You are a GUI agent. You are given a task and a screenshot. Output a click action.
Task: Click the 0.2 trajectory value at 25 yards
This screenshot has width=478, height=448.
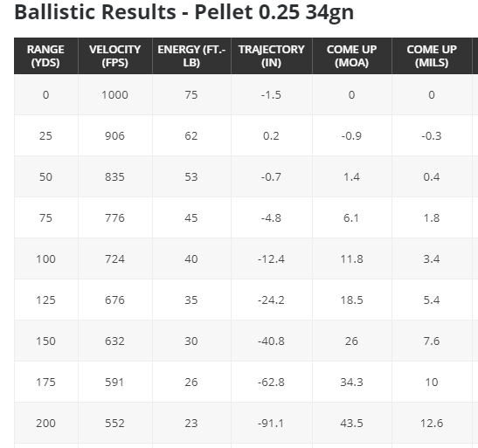point(271,136)
